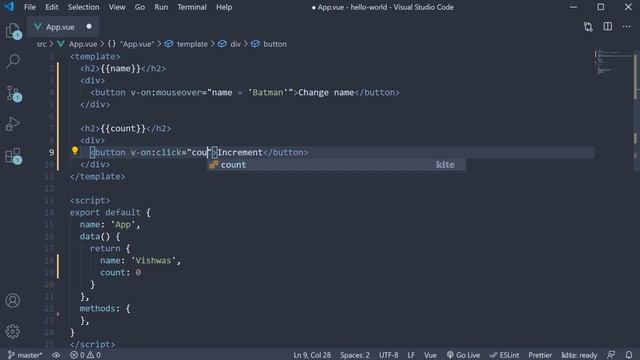Click the minimap code overview

(613, 63)
